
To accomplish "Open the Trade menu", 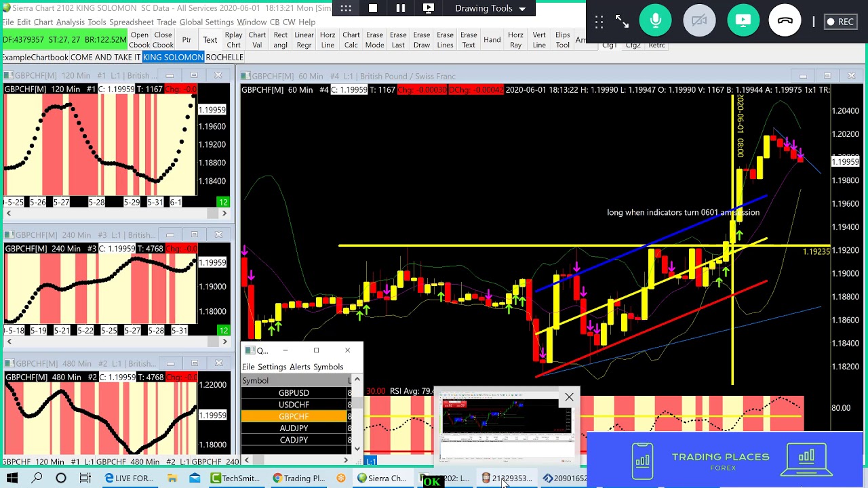I will point(167,22).
